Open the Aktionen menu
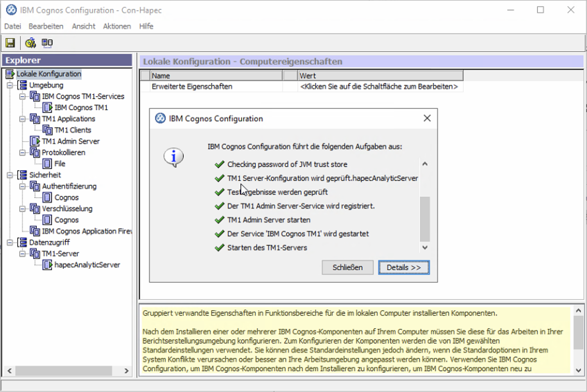Viewport: 587px width, 392px height. 117,26
